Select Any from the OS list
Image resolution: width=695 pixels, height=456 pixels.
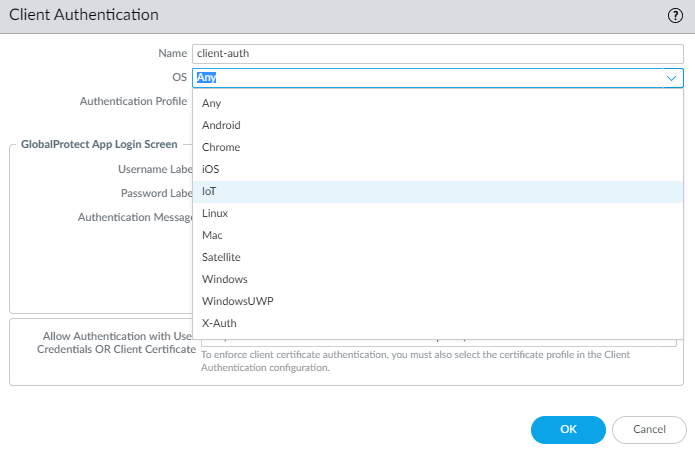click(x=211, y=103)
